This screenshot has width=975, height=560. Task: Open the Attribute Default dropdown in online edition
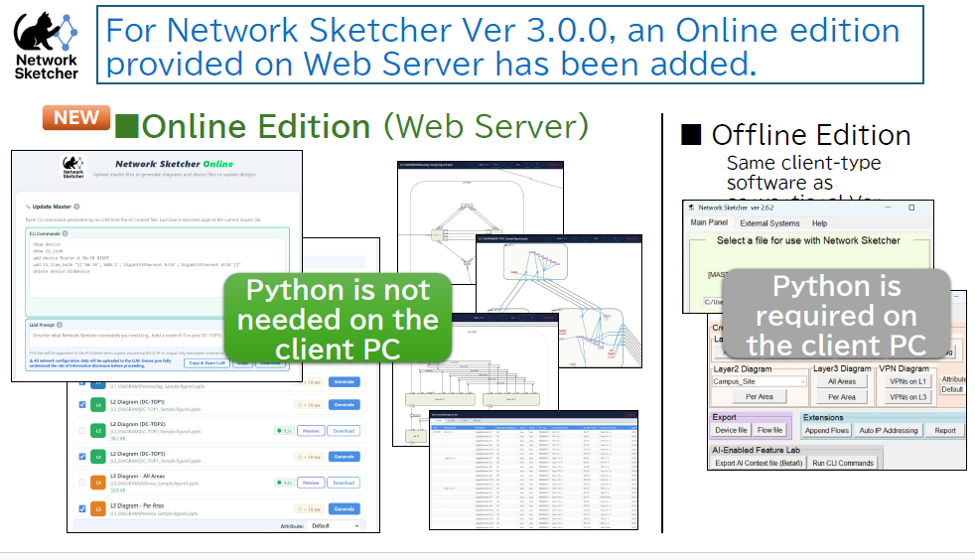click(336, 526)
